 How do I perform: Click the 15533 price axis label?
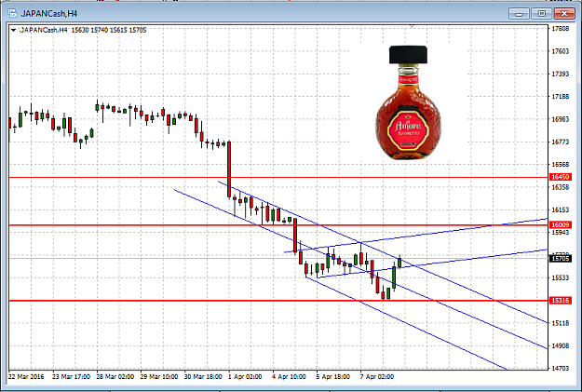click(x=560, y=277)
